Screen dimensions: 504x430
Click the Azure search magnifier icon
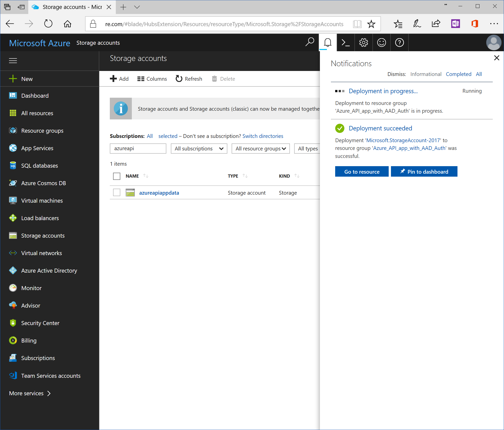(310, 42)
